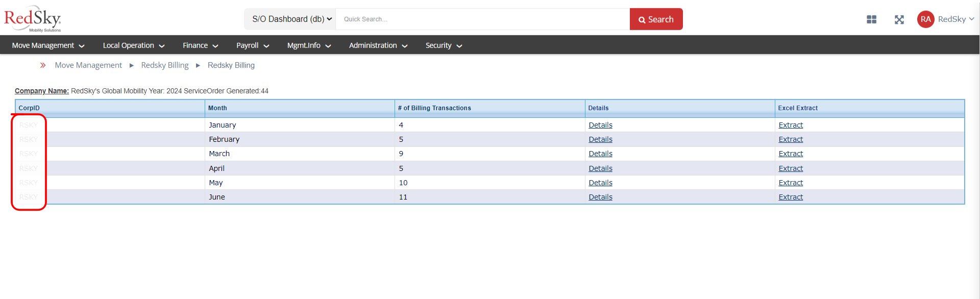Go to Move Management breadcrumb
Viewport: 980px width, 299px height.
pos(88,65)
